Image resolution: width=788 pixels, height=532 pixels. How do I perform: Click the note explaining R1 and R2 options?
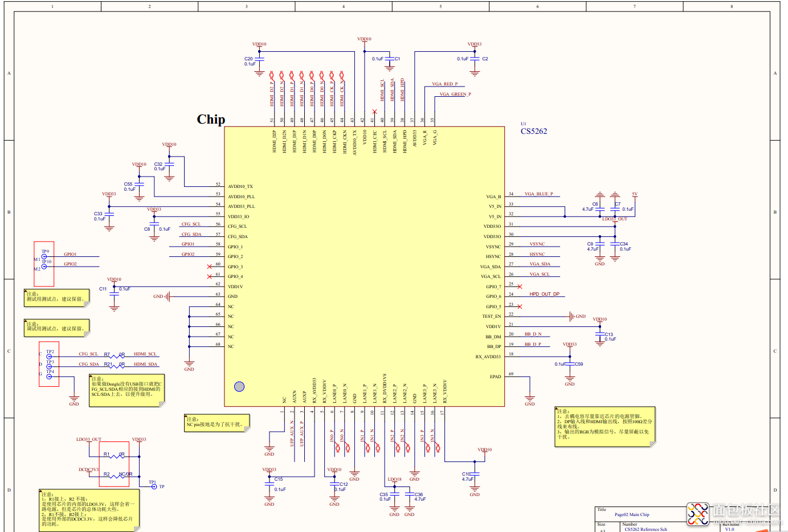click(89, 510)
